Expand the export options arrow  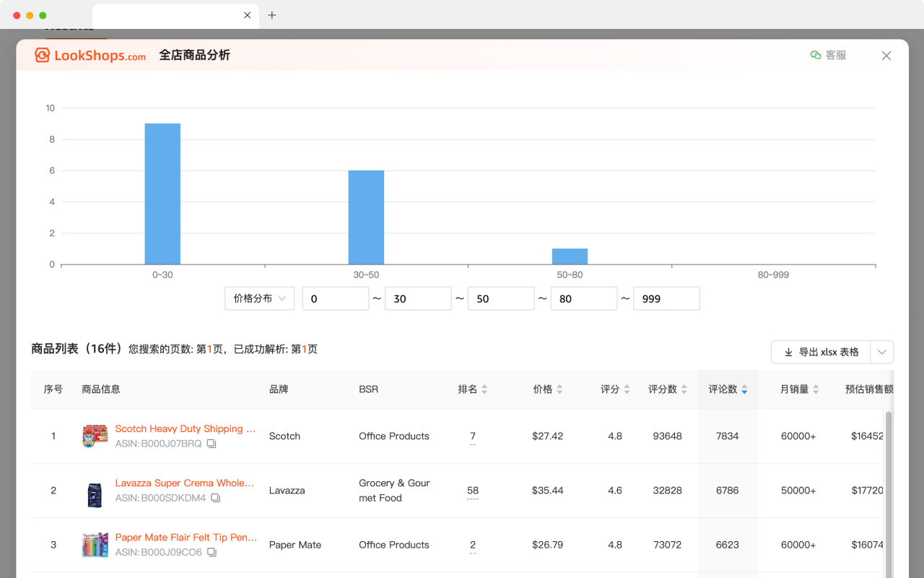tap(882, 352)
